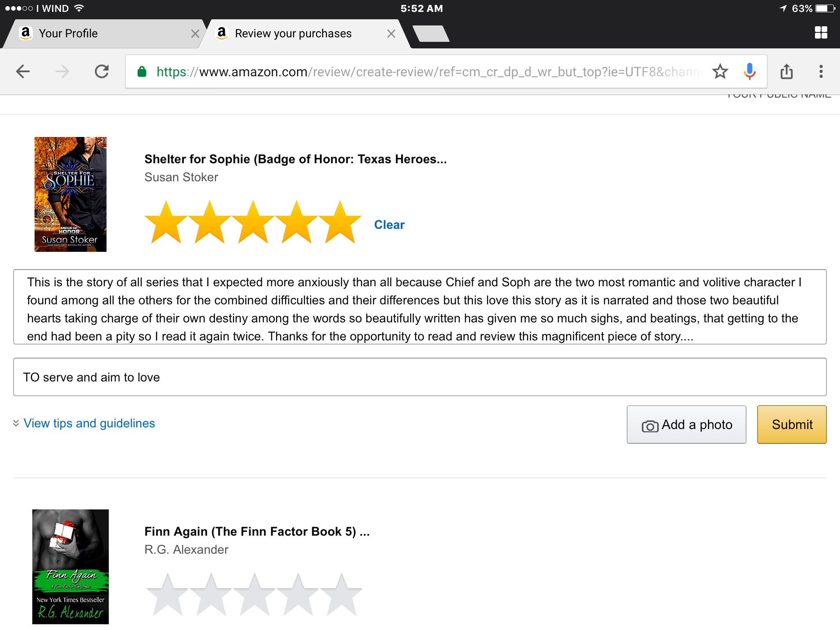The width and height of the screenshot is (840, 630).
Task: Show the tab grid overview
Action: 821,33
